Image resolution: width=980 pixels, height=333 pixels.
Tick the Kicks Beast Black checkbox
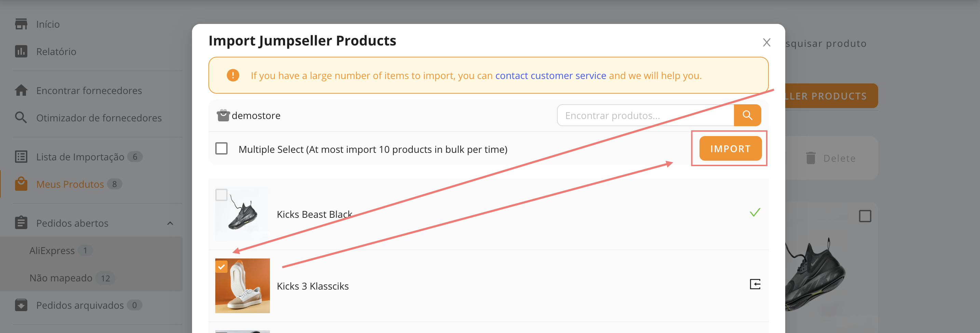click(x=221, y=195)
